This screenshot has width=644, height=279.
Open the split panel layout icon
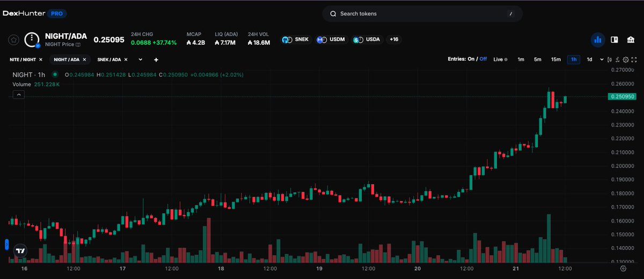(x=614, y=40)
